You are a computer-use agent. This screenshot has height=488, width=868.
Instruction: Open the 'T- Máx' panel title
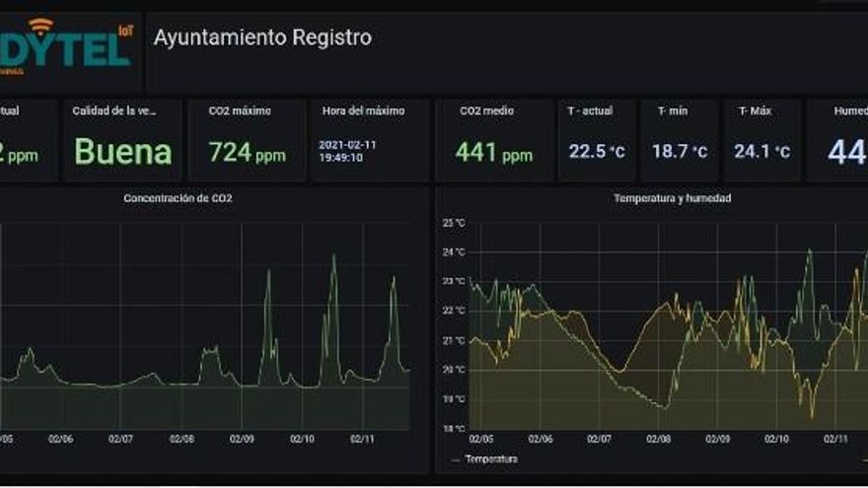[x=756, y=110]
